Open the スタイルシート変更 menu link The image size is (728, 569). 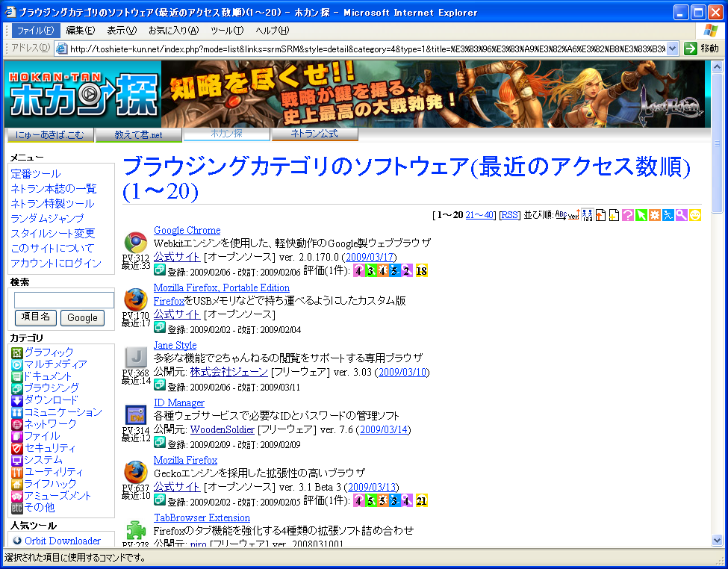(x=53, y=233)
